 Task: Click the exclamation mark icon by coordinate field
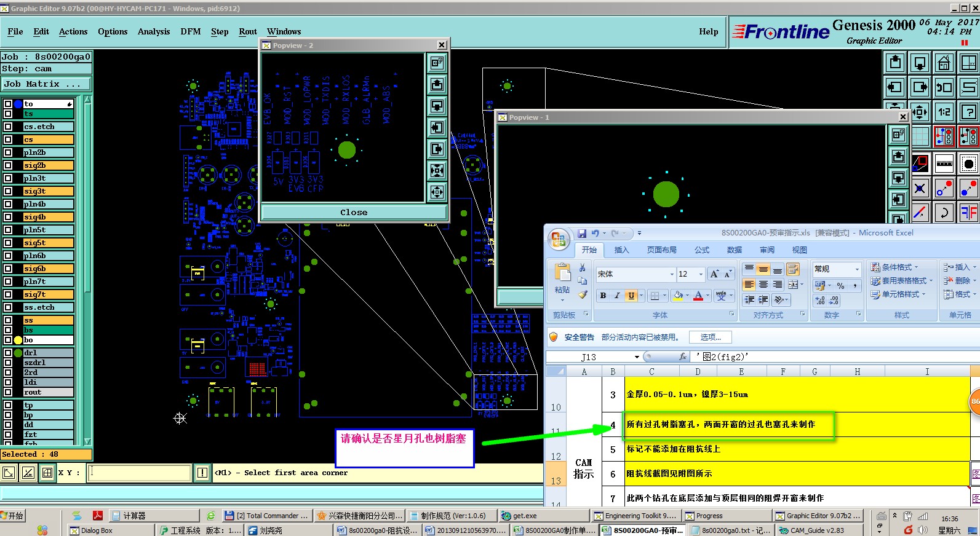[x=202, y=473]
